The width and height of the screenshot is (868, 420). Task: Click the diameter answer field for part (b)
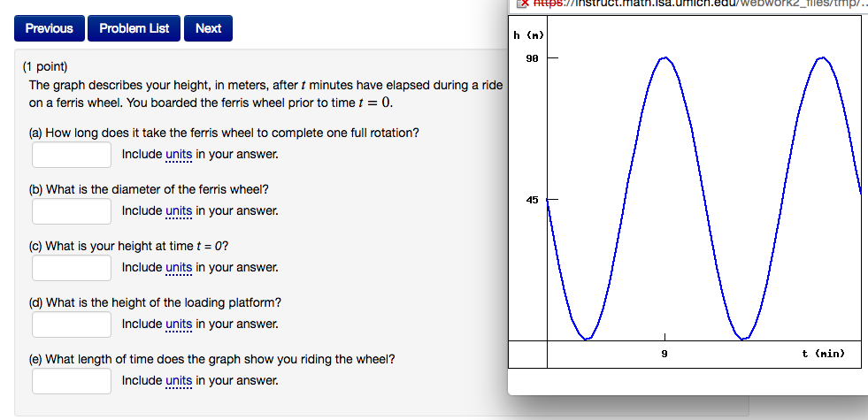coord(72,211)
